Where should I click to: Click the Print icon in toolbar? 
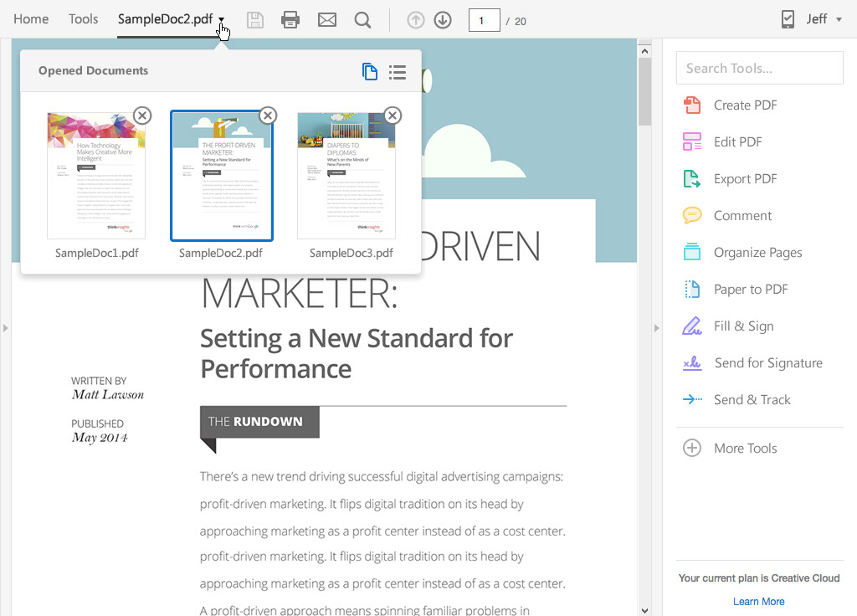[x=290, y=20]
